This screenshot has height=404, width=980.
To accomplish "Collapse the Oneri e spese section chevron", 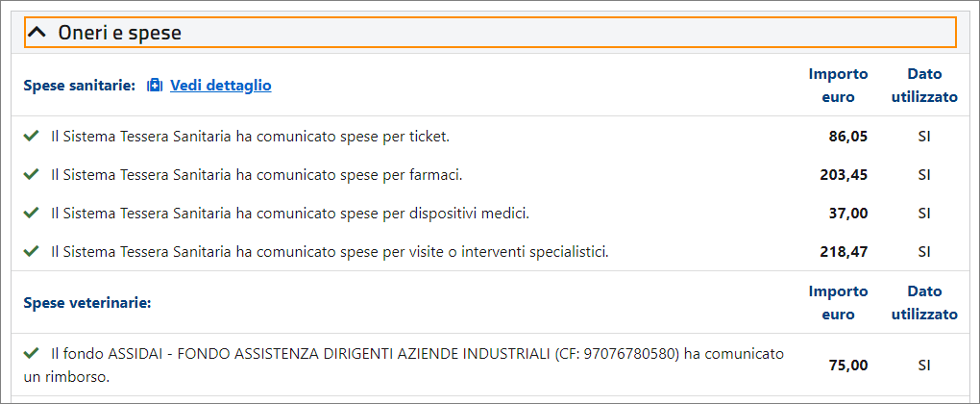I will (37, 32).
